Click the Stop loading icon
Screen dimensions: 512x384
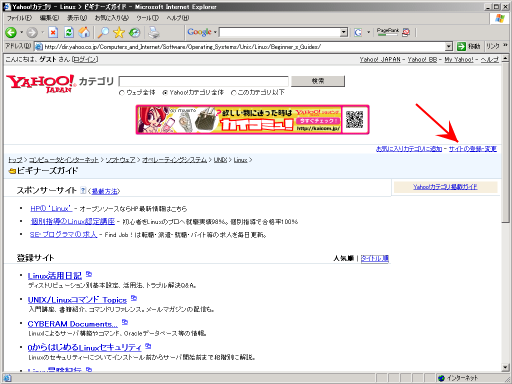click(53, 32)
